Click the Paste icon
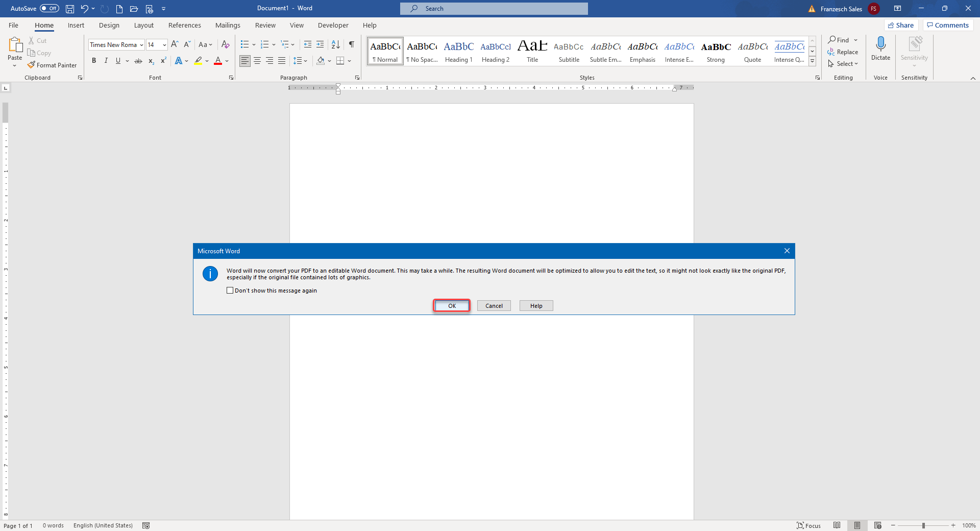This screenshot has height=531, width=980. point(15,45)
